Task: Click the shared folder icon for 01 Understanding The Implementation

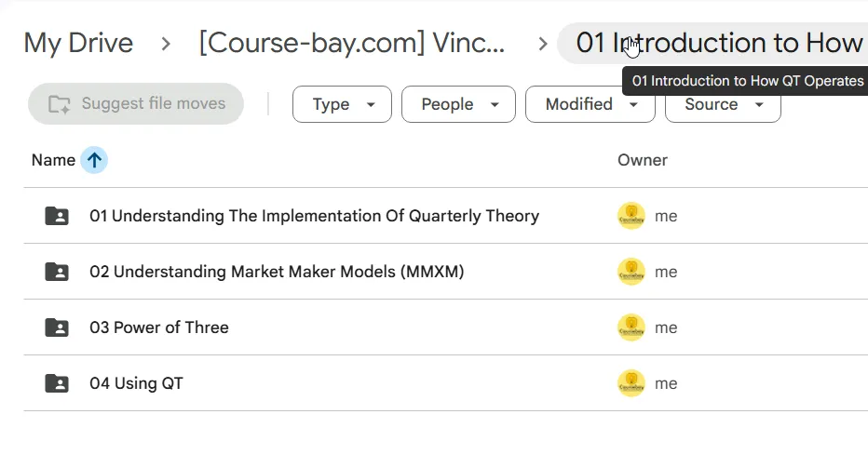Action: [x=57, y=216]
